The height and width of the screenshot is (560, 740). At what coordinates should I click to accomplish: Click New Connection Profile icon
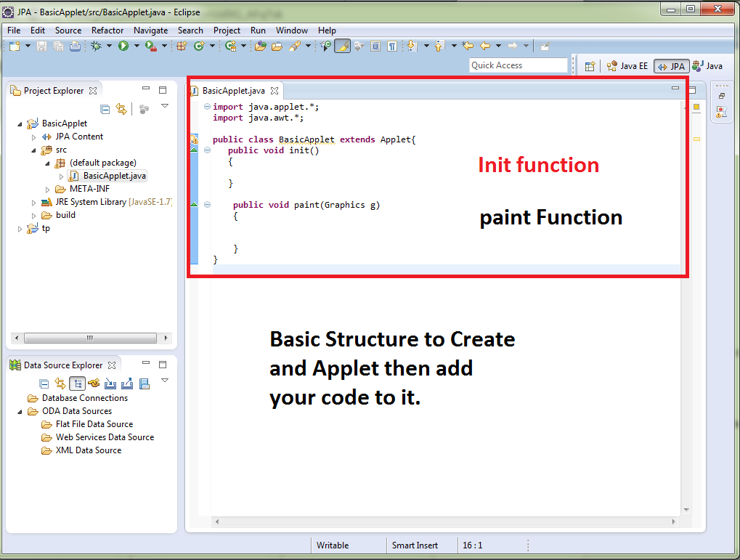click(94, 383)
